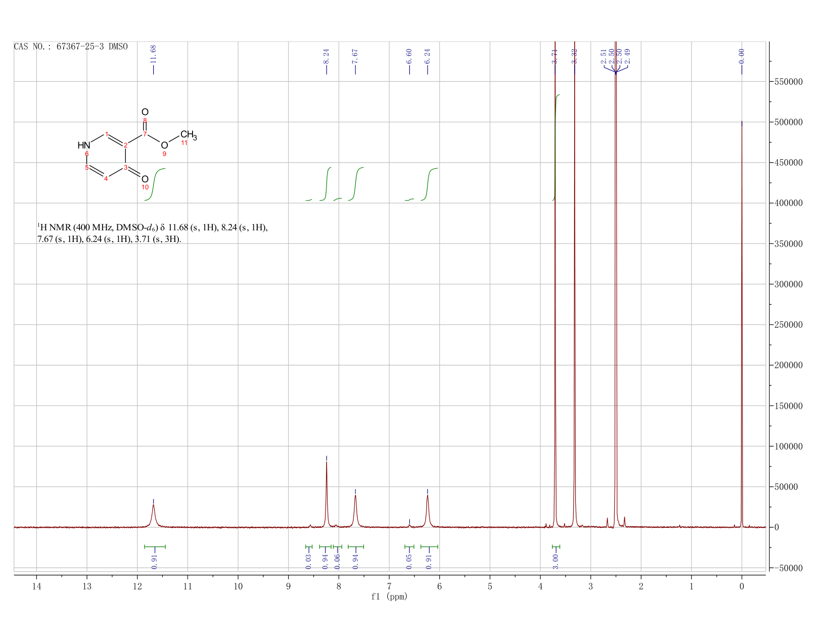The width and height of the screenshot is (834, 644).
Task: Click the 5 tick on the ppm axis
Action: pos(490,586)
